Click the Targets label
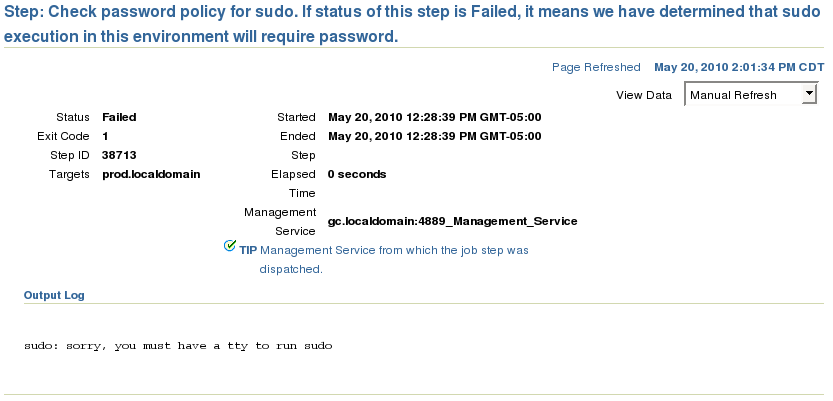 click(69, 174)
